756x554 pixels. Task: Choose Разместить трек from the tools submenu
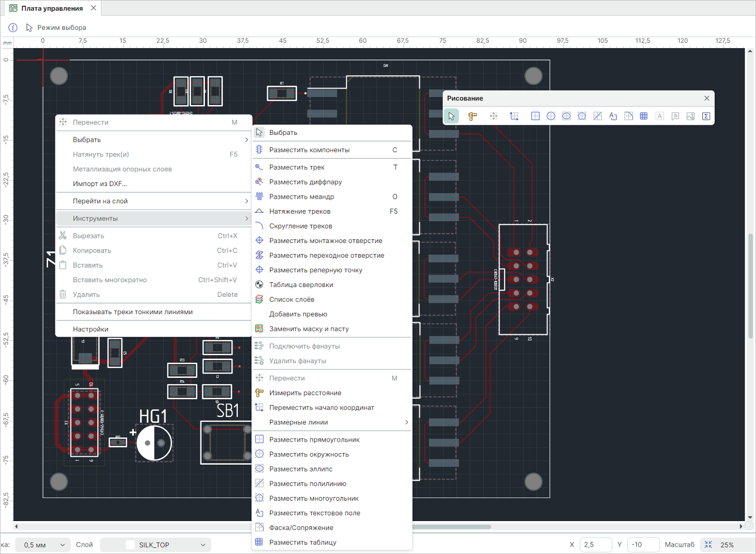[297, 167]
